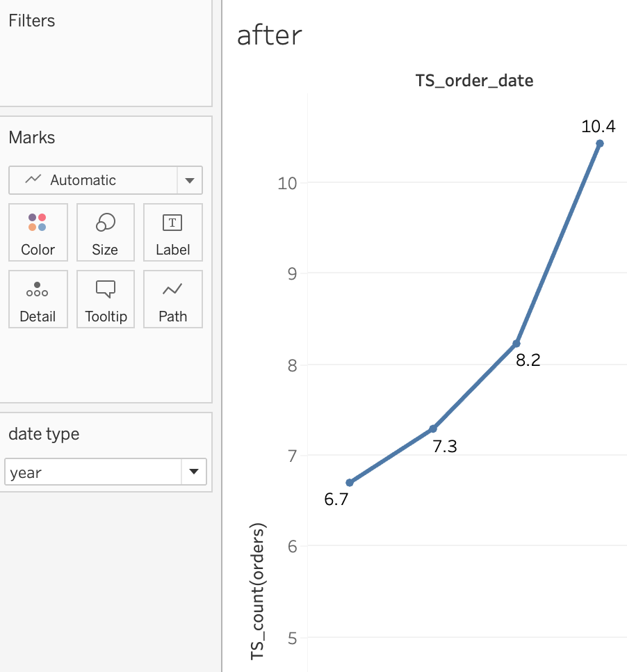The image size is (627, 672).
Task: Select the 7.3 data point on the line
Action: [433, 429]
